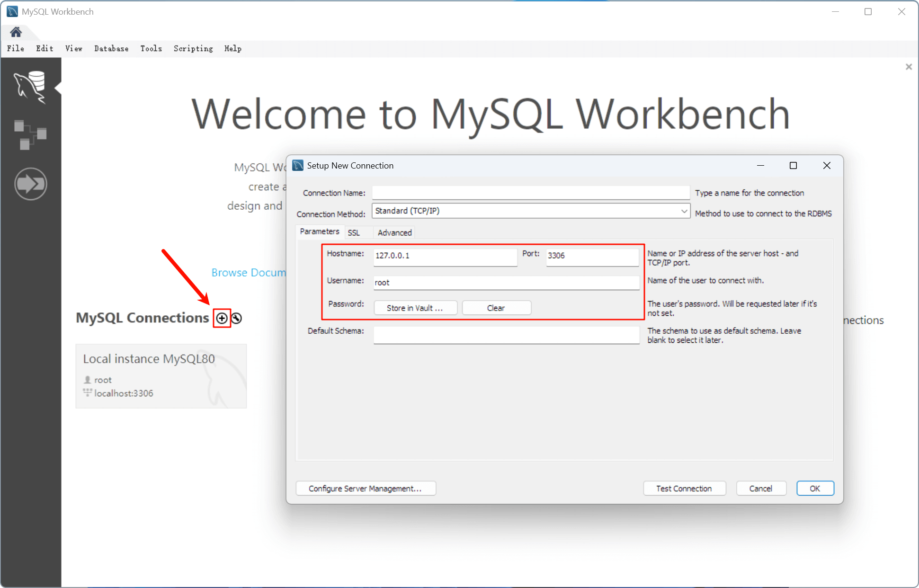Open the Browse Documentation link

(x=249, y=273)
